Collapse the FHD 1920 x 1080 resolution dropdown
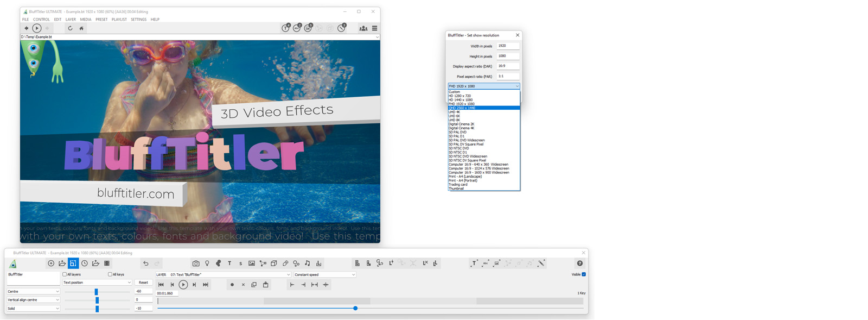Viewport: 868px width, 320px height. click(x=484, y=86)
